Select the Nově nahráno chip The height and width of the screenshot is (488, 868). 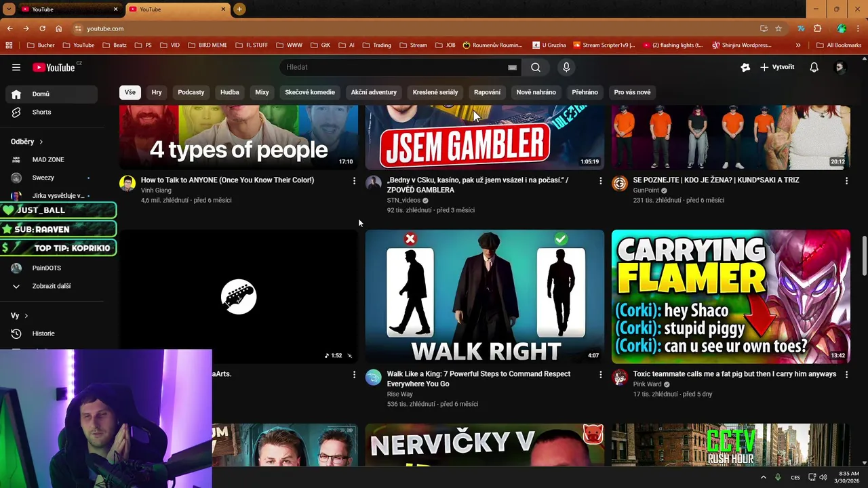536,92
